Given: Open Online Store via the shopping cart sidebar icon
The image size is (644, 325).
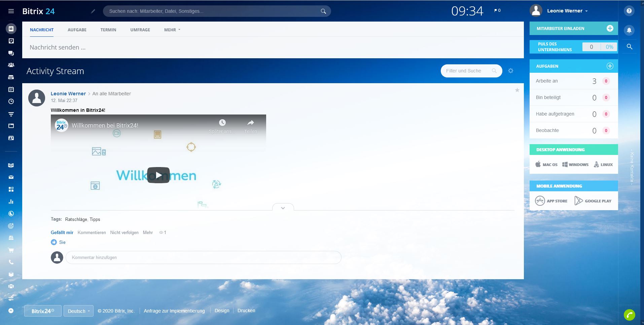Looking at the screenshot, I should point(11,250).
